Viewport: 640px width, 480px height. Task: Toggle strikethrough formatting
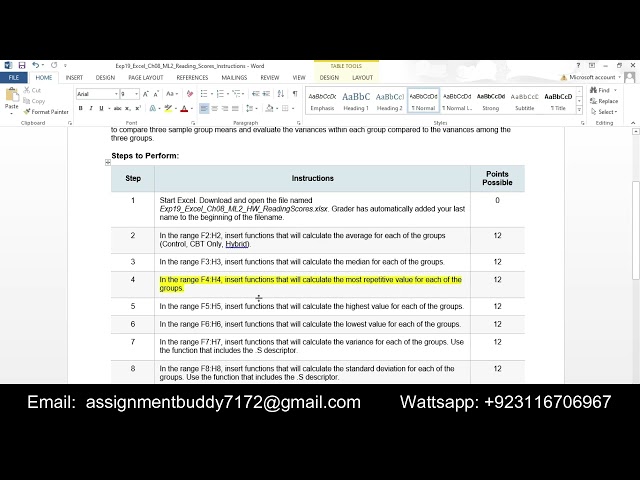click(118, 108)
